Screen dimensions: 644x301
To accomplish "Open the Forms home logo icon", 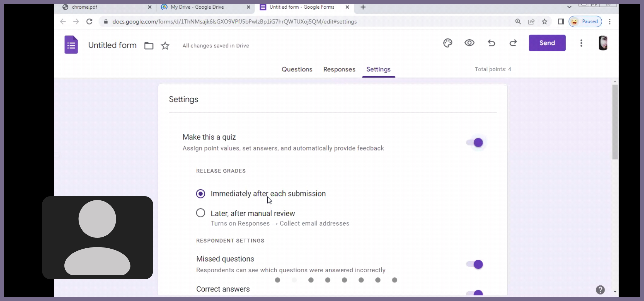I will [x=71, y=45].
